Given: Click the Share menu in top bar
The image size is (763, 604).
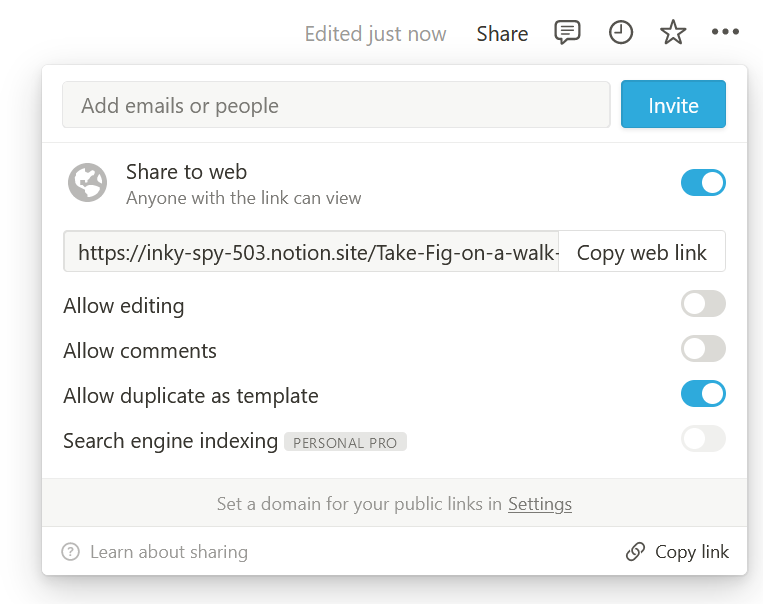Looking at the screenshot, I should click(x=502, y=34).
